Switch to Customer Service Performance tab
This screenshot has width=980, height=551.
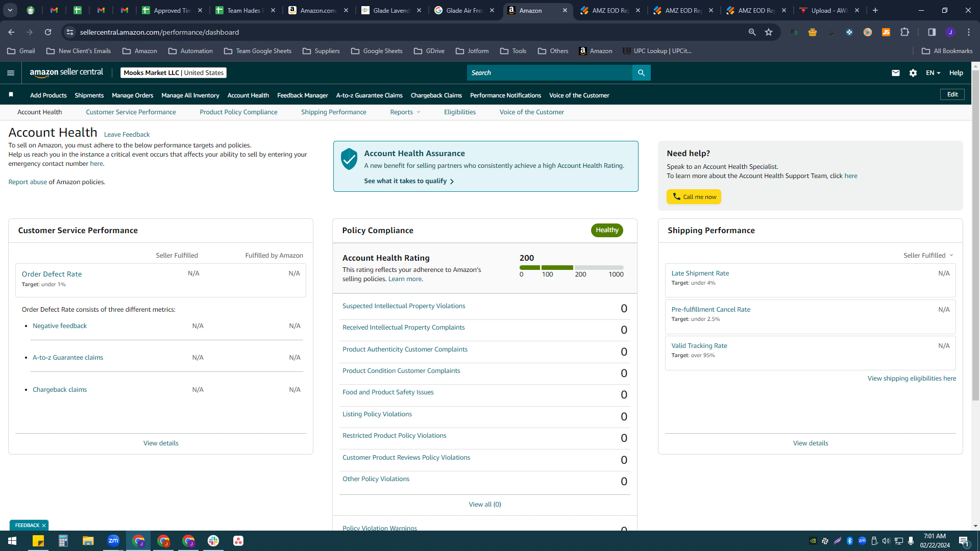click(x=131, y=112)
